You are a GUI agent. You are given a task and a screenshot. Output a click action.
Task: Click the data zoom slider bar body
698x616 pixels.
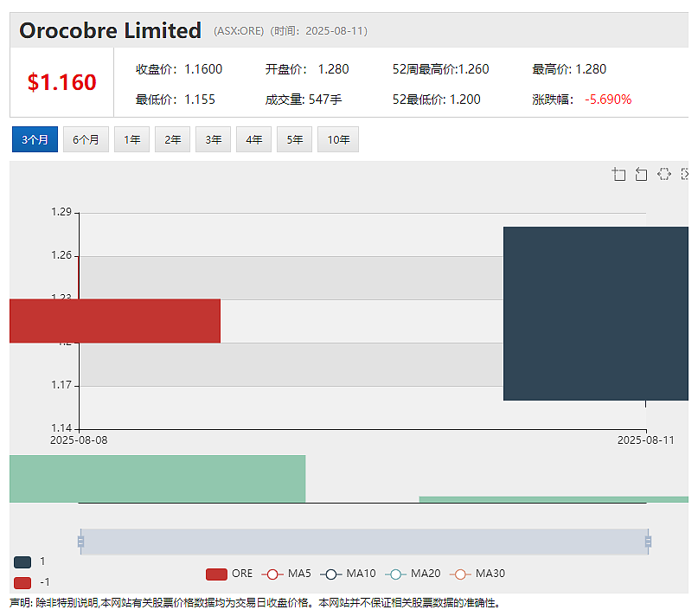(364, 542)
